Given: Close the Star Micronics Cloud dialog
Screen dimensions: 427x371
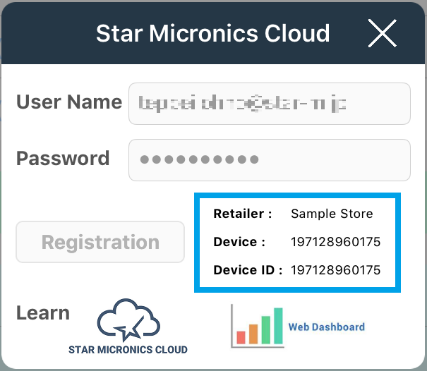Looking at the screenshot, I should tap(382, 33).
